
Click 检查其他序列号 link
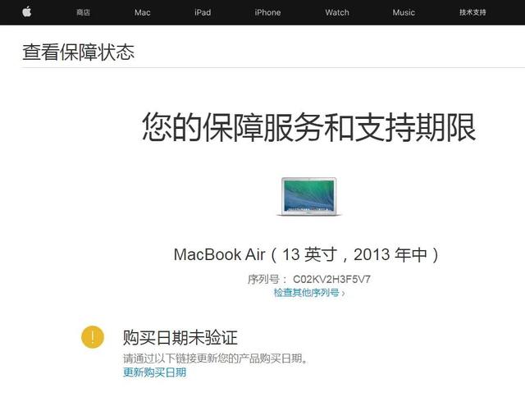[x=308, y=293]
